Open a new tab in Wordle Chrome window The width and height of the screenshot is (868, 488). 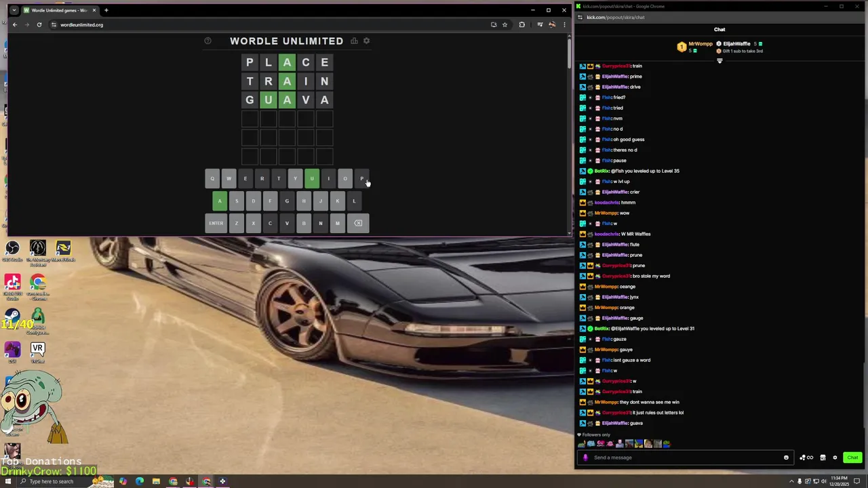point(106,10)
